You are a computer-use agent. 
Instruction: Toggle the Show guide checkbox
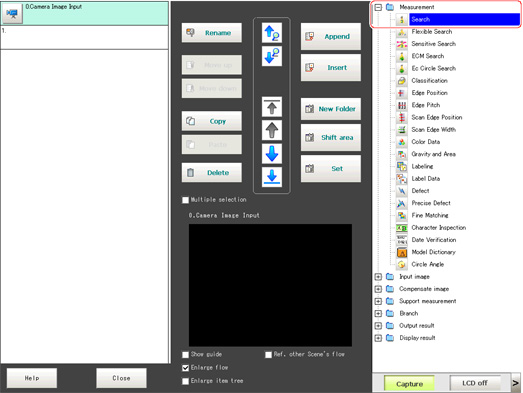tap(185, 355)
